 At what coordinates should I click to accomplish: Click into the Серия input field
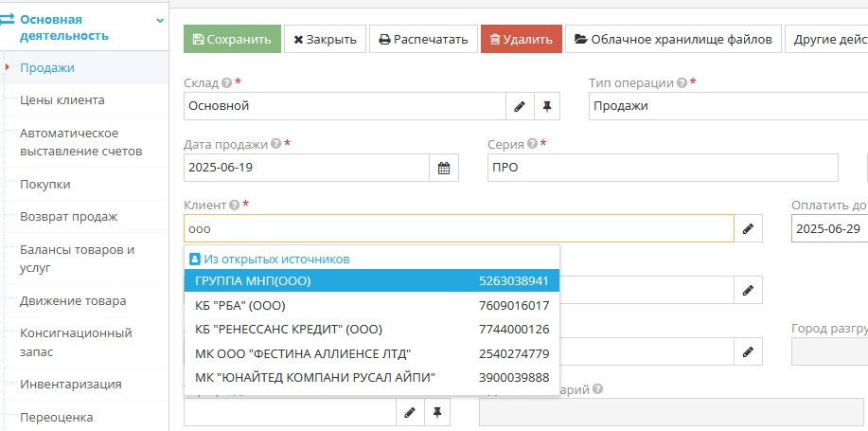pyautogui.click(x=663, y=168)
